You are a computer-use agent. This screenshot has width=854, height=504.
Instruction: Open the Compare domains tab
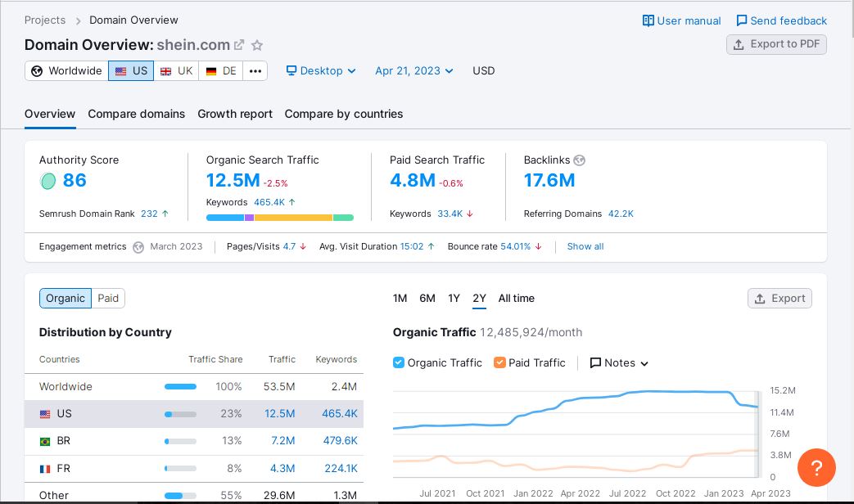pos(136,114)
